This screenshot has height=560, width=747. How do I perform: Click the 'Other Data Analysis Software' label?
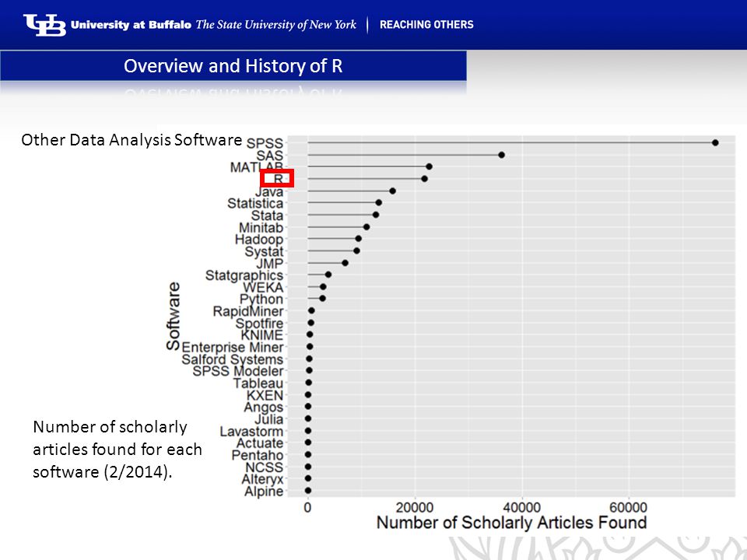pos(132,140)
